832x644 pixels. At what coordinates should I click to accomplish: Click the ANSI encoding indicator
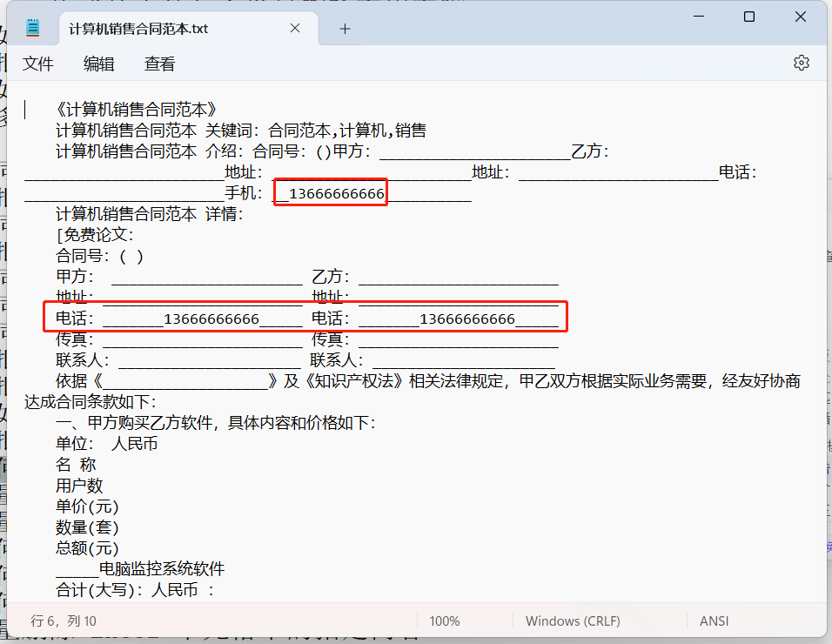[714, 621]
